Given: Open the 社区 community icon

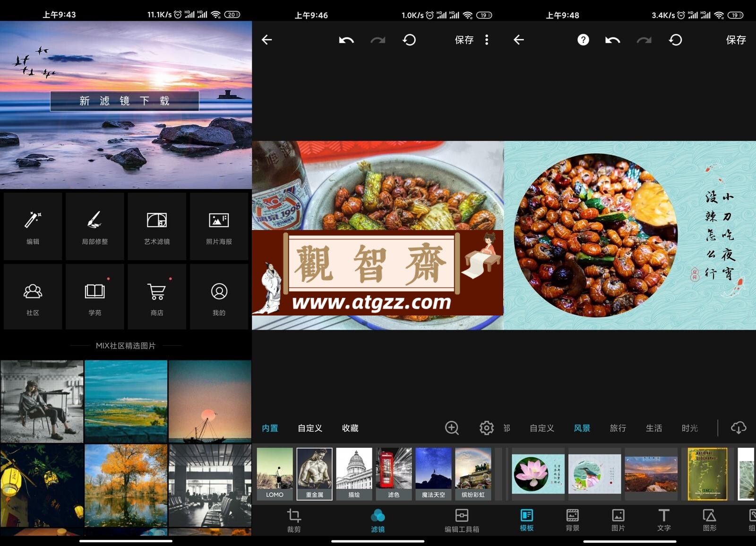Looking at the screenshot, I should pyautogui.click(x=33, y=298).
